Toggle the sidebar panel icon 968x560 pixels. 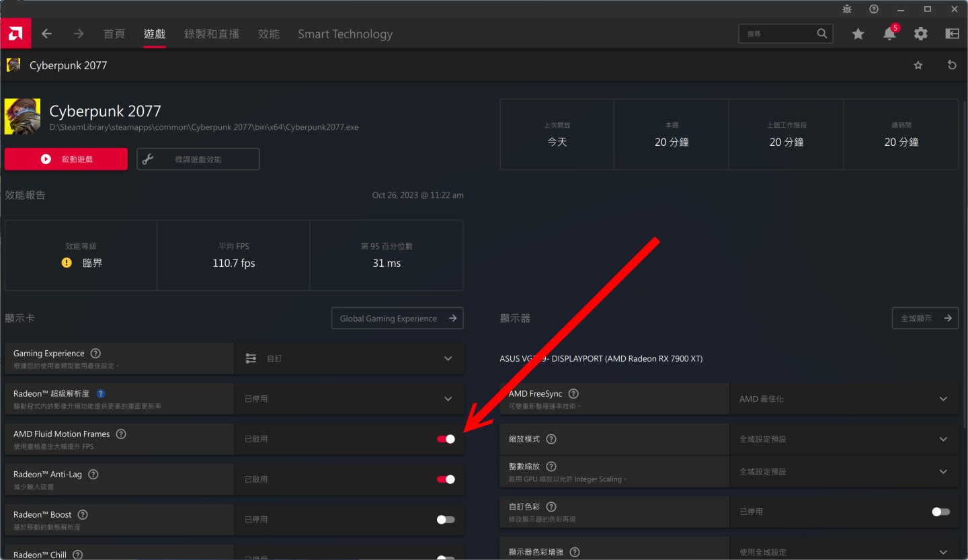pos(952,34)
